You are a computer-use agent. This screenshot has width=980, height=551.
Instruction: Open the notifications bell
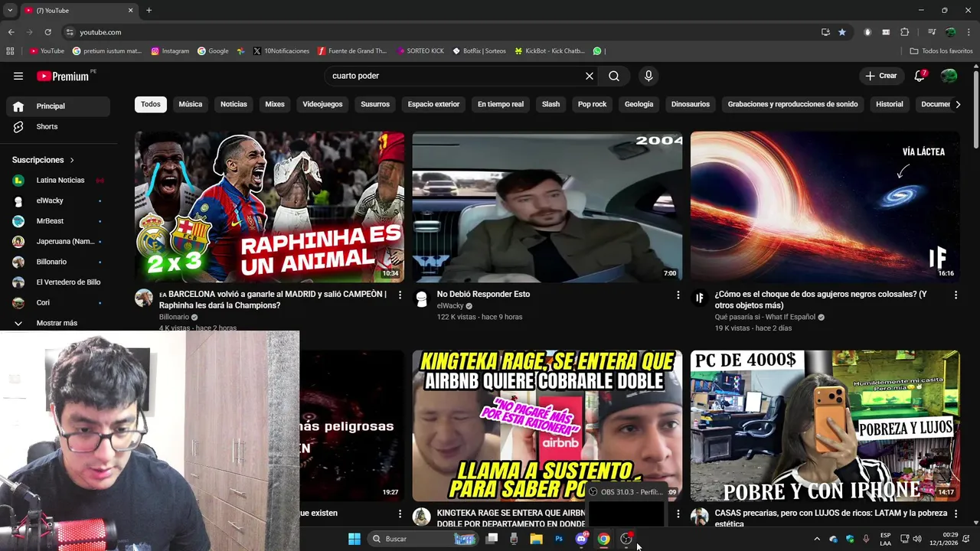pos(920,76)
